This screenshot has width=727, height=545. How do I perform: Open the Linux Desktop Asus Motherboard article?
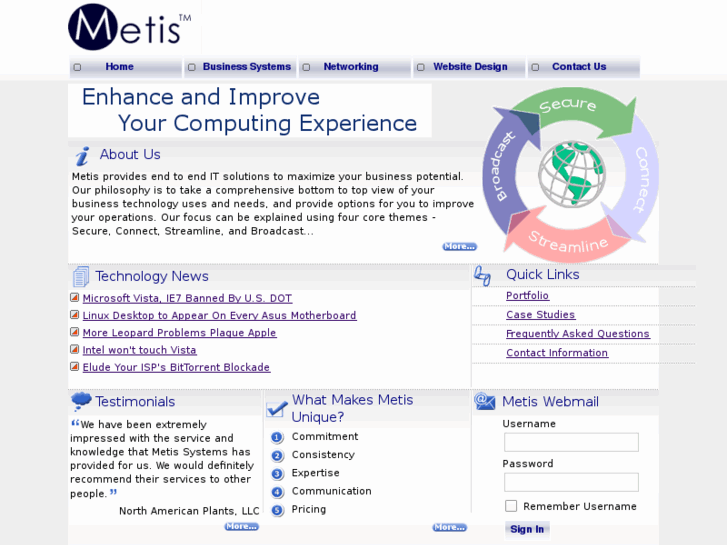[x=219, y=315]
